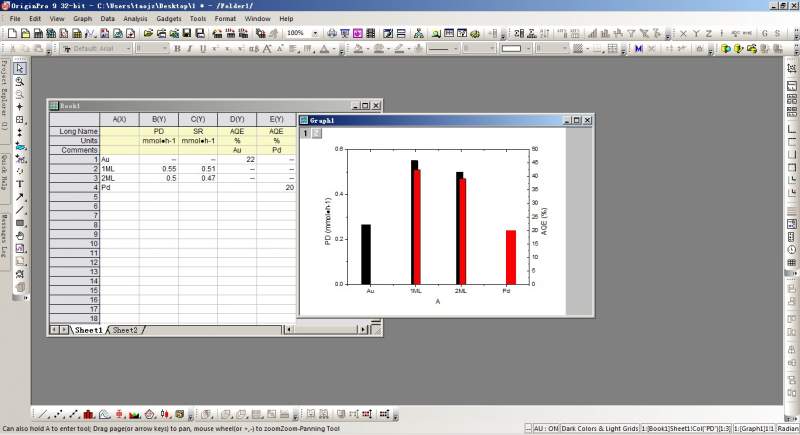Click the Scatter plot button in bottom toolbar
This screenshot has width=800, height=435.
click(59, 414)
